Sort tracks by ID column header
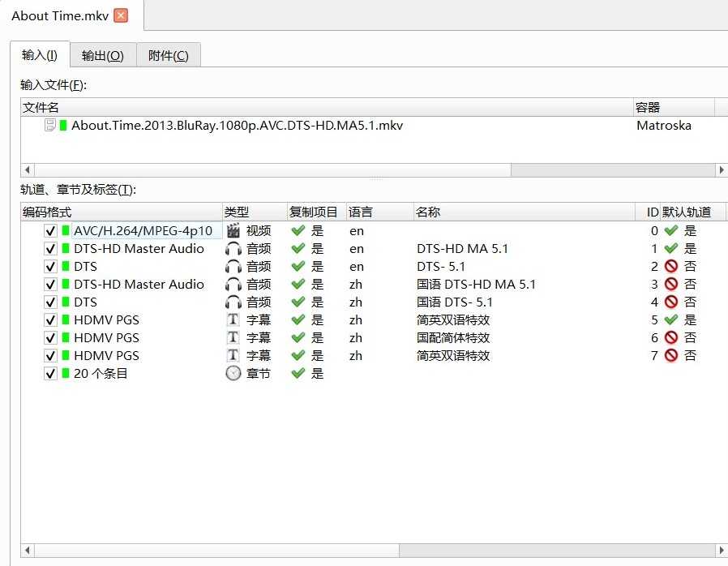The image size is (728, 566). pos(648,212)
